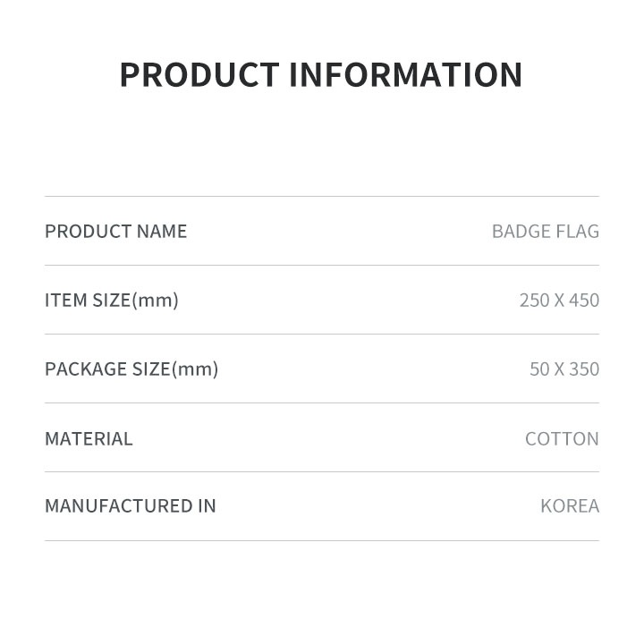Click the PRODUCT INFORMATION heading
Screen dimensions: 644x644
pos(321,75)
